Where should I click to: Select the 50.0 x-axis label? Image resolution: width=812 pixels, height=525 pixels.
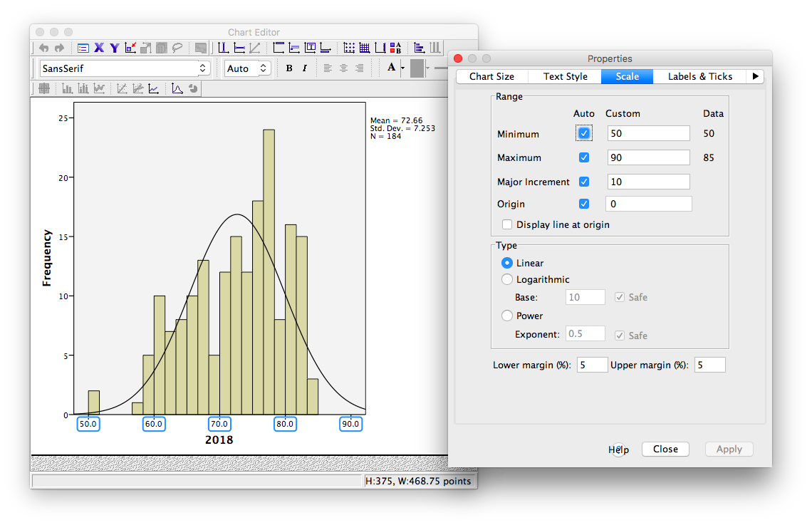click(x=88, y=424)
